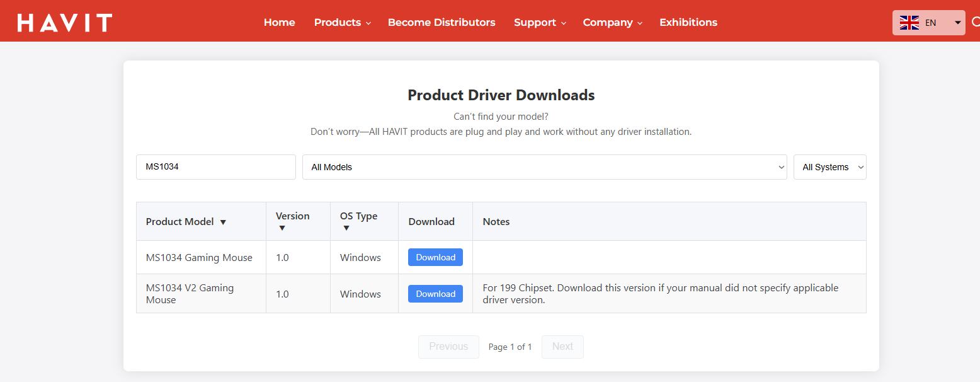Click the Previous page button
The image size is (980, 382).
(x=448, y=347)
